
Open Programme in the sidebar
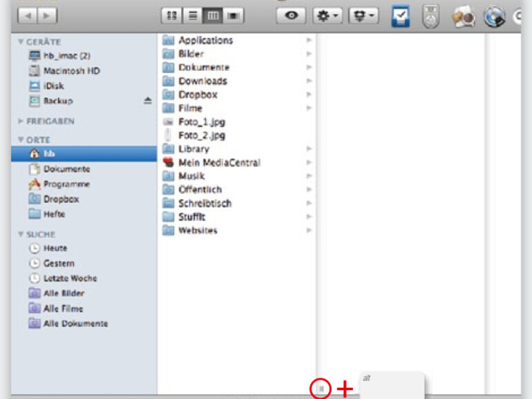(x=84, y=184)
